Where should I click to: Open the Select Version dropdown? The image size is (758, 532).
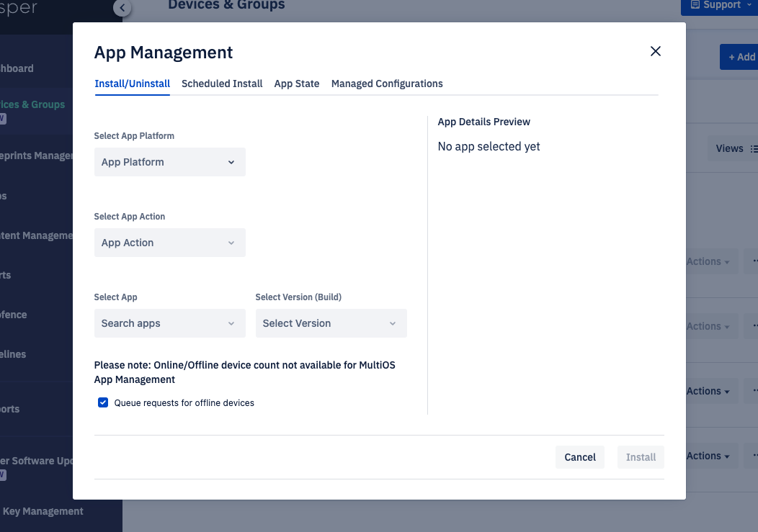point(331,323)
